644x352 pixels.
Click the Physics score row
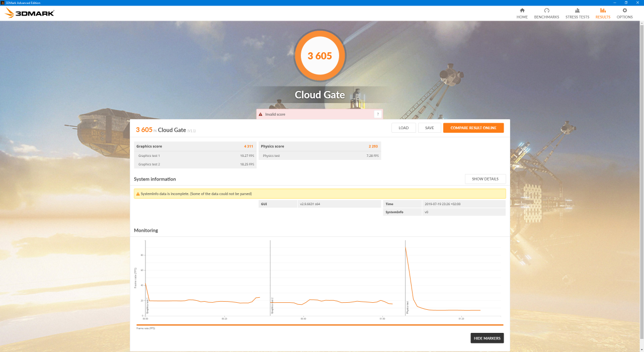point(319,146)
